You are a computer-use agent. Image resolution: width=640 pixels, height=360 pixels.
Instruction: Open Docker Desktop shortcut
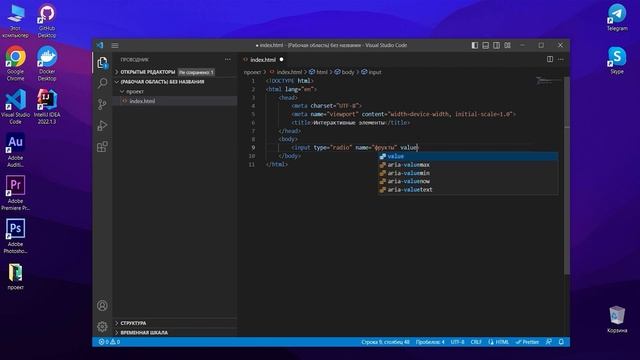47,63
